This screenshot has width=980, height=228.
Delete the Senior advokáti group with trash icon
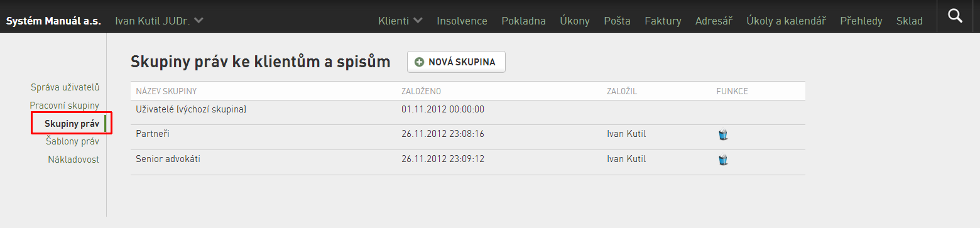(722, 160)
